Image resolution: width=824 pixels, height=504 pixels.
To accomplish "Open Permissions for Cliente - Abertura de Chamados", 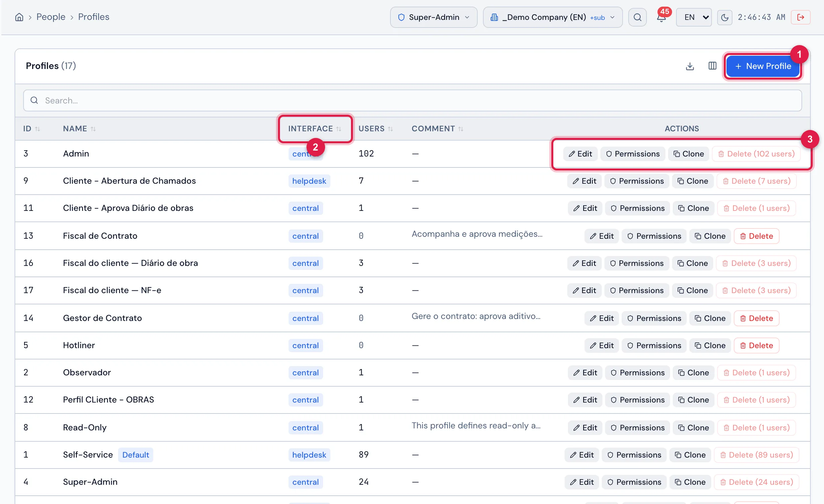I will click(x=637, y=181).
